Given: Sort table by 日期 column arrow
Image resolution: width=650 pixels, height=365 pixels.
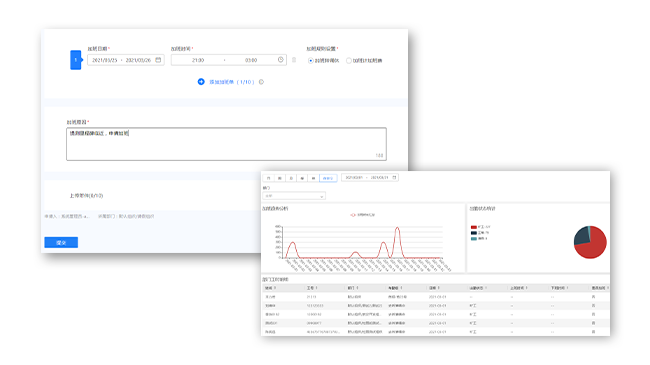Looking at the screenshot, I should point(438,288).
